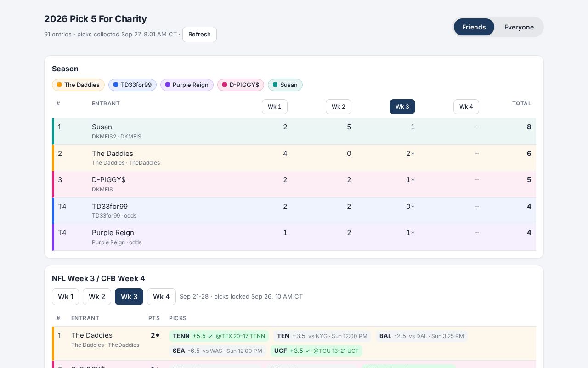Select Wk 3 column in Season table
588x368 pixels.
[402, 107]
